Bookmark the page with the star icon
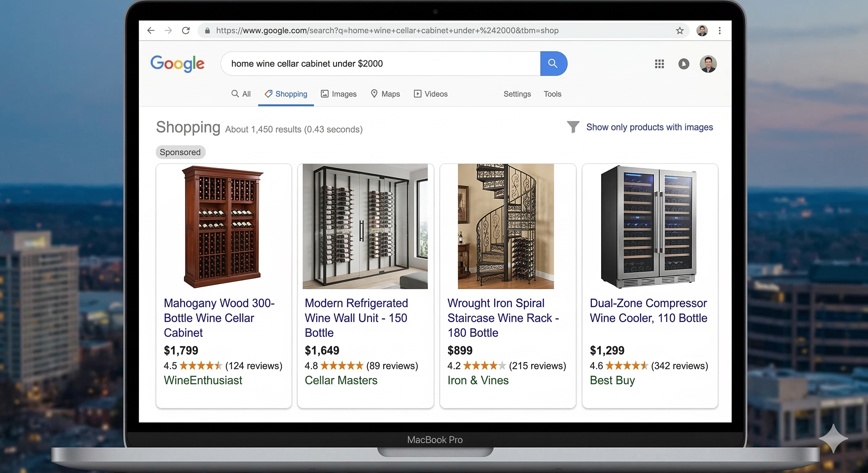Screen dimensions: 868x473 (x=680, y=30)
